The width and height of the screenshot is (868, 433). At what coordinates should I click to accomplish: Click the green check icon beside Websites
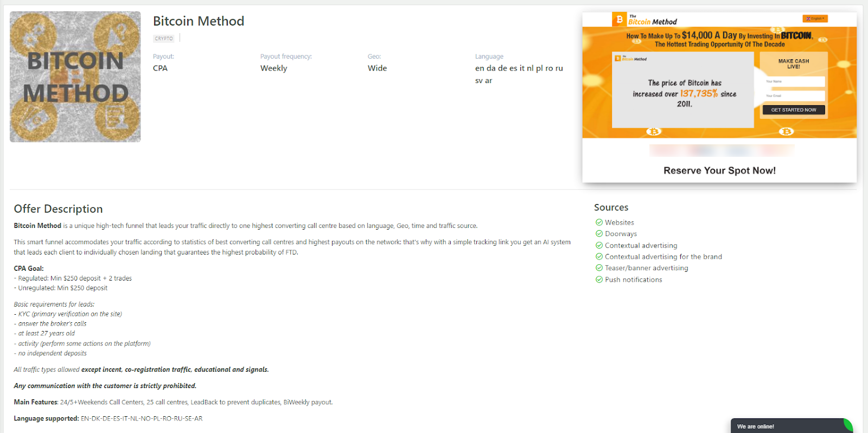(x=599, y=222)
